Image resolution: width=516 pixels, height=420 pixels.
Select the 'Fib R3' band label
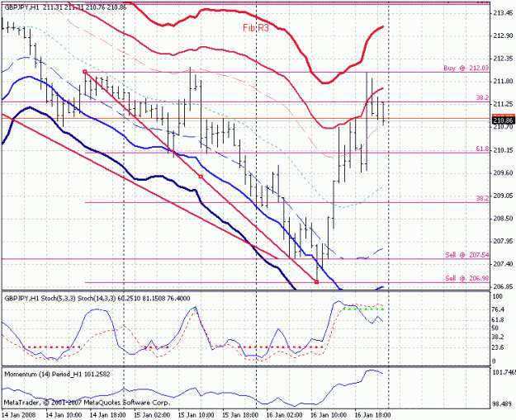(x=256, y=28)
